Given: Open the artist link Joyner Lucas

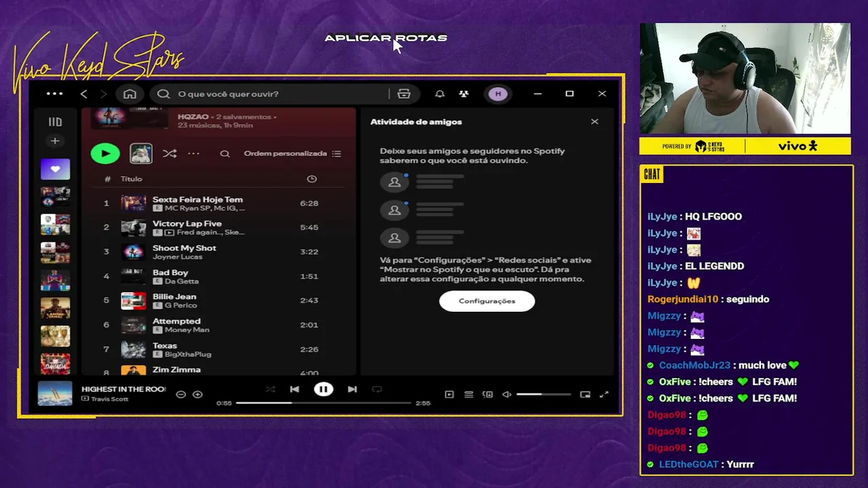Looking at the screenshot, I should pyautogui.click(x=177, y=257).
